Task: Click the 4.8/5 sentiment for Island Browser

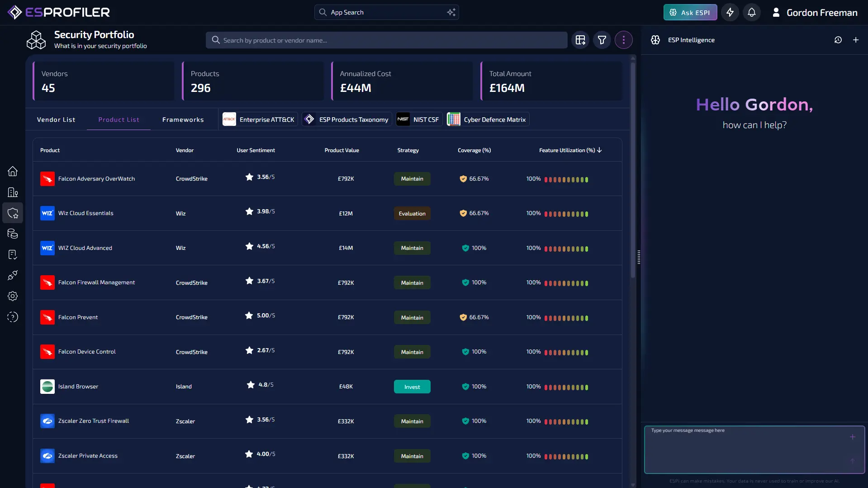Action: (260, 385)
